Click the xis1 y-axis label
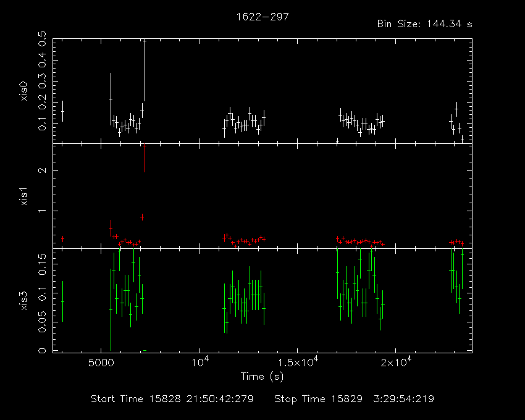Image resolution: width=525 pixels, height=420 pixels. (x=24, y=196)
